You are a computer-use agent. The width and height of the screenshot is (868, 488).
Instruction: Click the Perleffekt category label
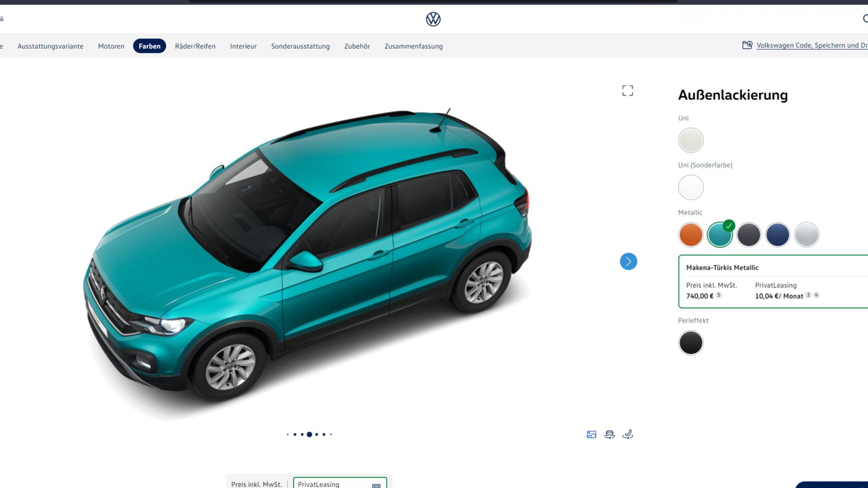click(x=693, y=320)
